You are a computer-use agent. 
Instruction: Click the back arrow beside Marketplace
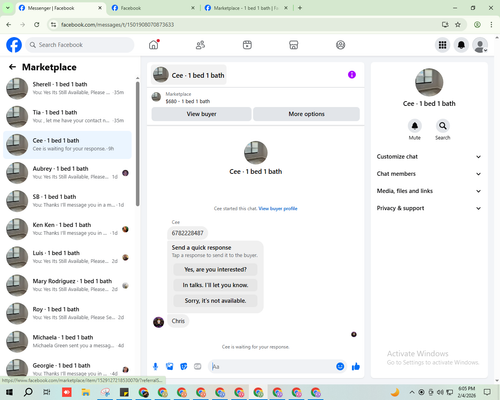(12, 67)
